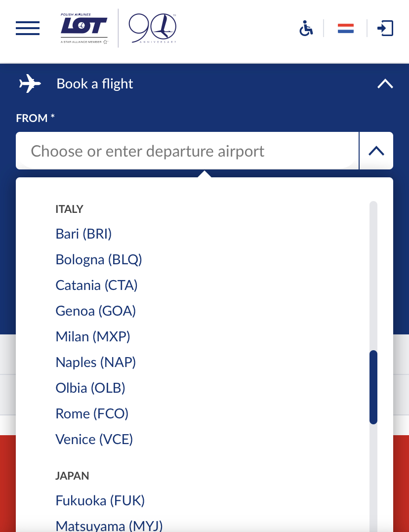The height and width of the screenshot is (532, 409).
Task: Click the login arrow icon
Action: [x=385, y=28]
